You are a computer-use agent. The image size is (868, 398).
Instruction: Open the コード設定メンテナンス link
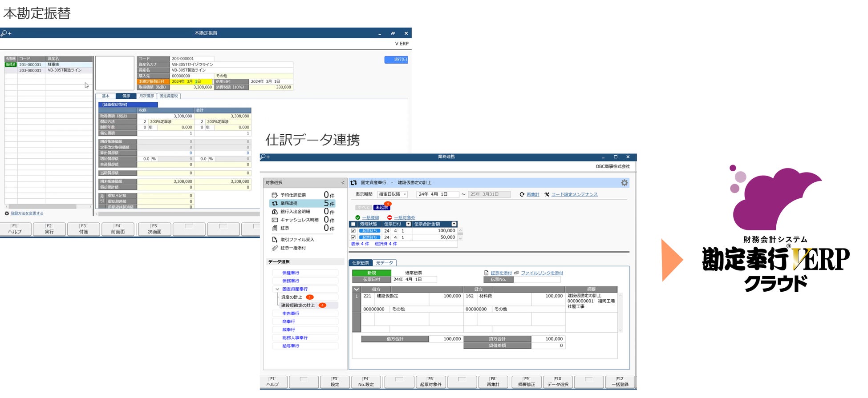tap(575, 194)
